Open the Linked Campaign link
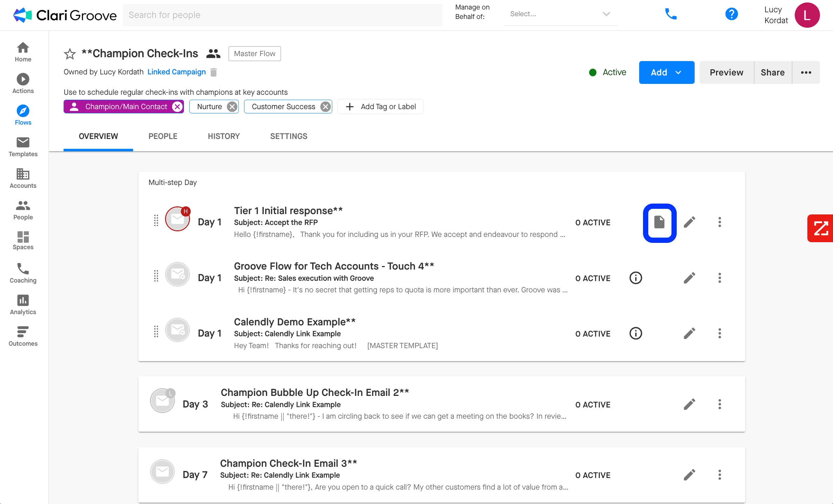Screen dimensions: 833x504 (177, 72)
